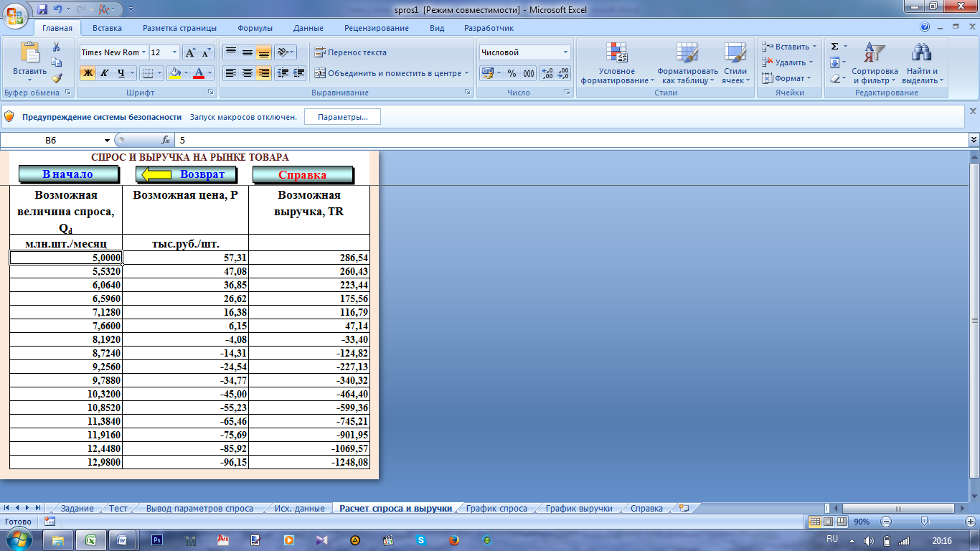Image resolution: width=980 pixels, height=551 pixels.
Task: Increase font size with large A icon
Action: click(x=189, y=52)
